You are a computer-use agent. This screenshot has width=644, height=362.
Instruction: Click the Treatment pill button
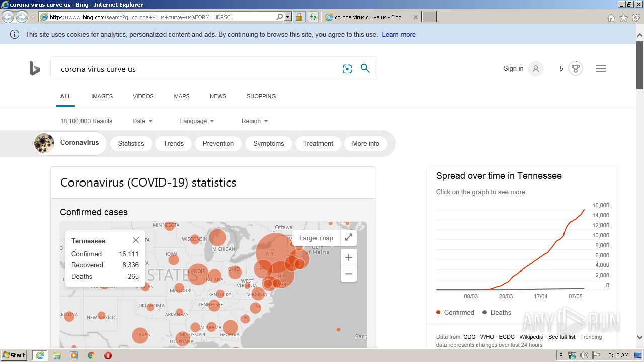tap(318, 143)
